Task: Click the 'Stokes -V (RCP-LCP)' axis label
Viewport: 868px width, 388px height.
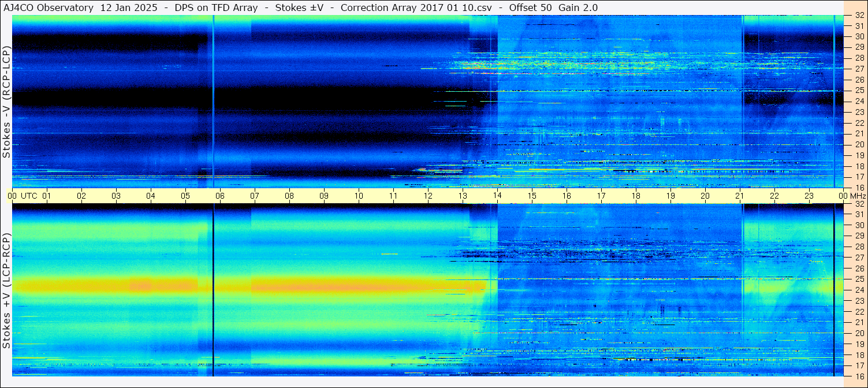Action: (6, 102)
